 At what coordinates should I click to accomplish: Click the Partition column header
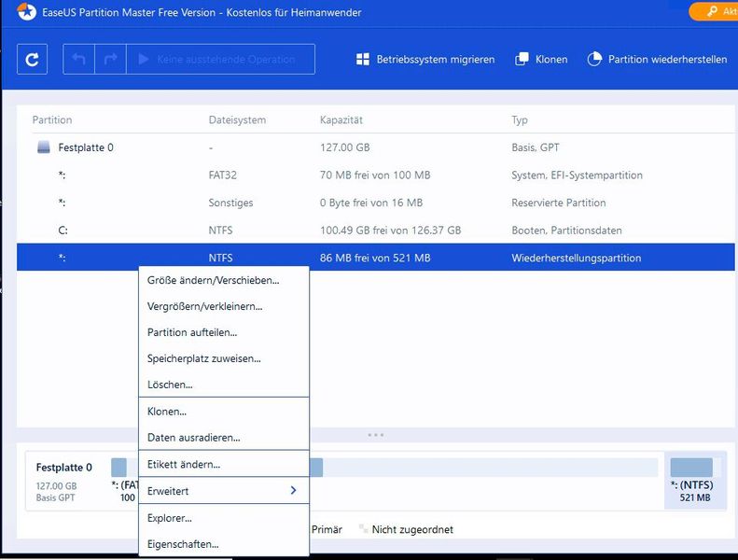pos(52,120)
